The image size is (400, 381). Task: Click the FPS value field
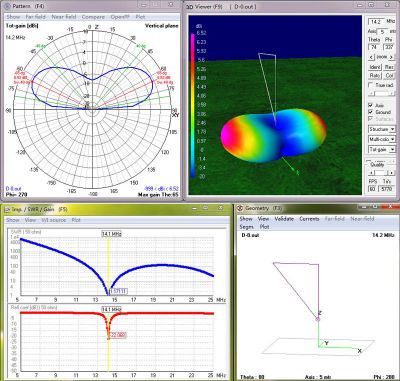pos(372,189)
